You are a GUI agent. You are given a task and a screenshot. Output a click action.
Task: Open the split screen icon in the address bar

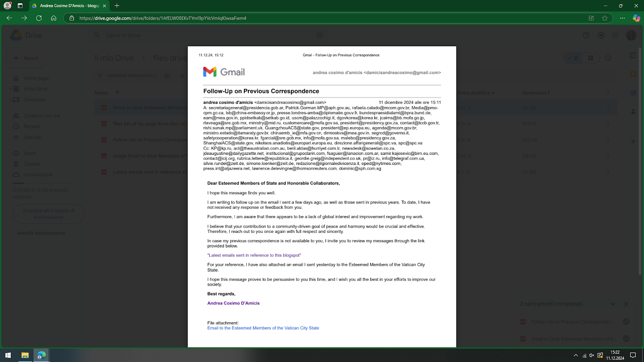(x=591, y=18)
